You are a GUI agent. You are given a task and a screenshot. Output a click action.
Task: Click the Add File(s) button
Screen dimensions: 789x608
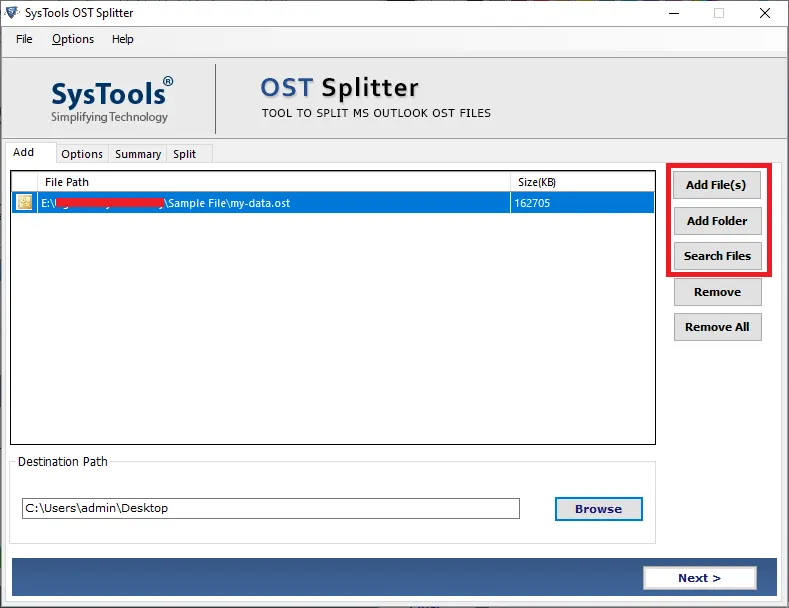click(717, 185)
